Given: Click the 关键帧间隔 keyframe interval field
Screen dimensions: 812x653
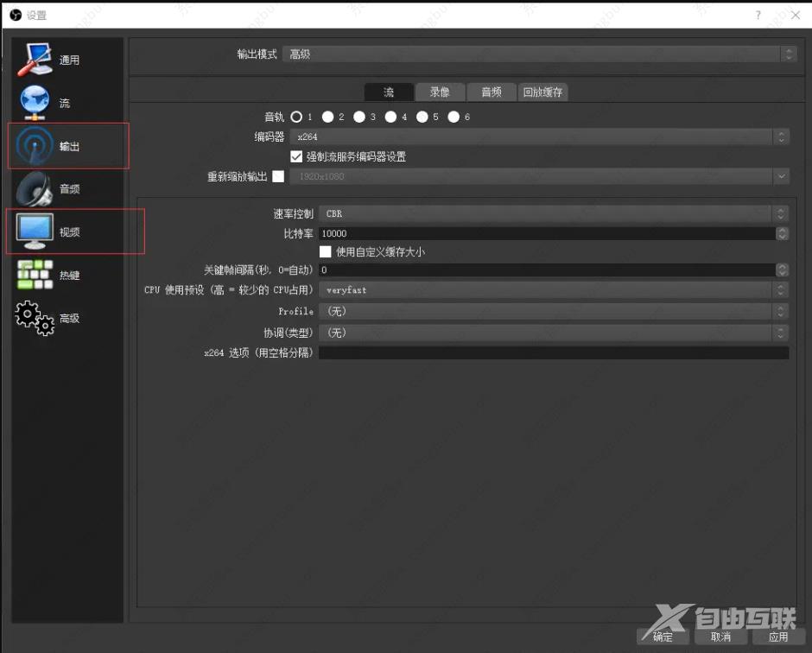Looking at the screenshot, I should coord(547,269).
